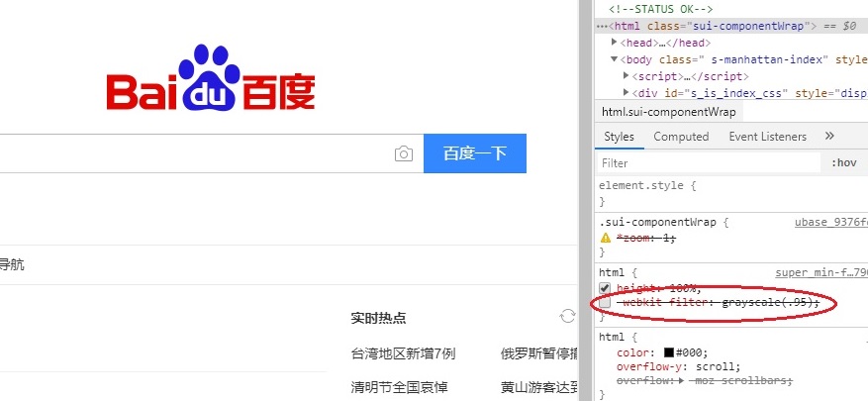The height and width of the screenshot is (401, 868).
Task: Open hot topic 清明节全国哀悼
Action: [x=399, y=386]
